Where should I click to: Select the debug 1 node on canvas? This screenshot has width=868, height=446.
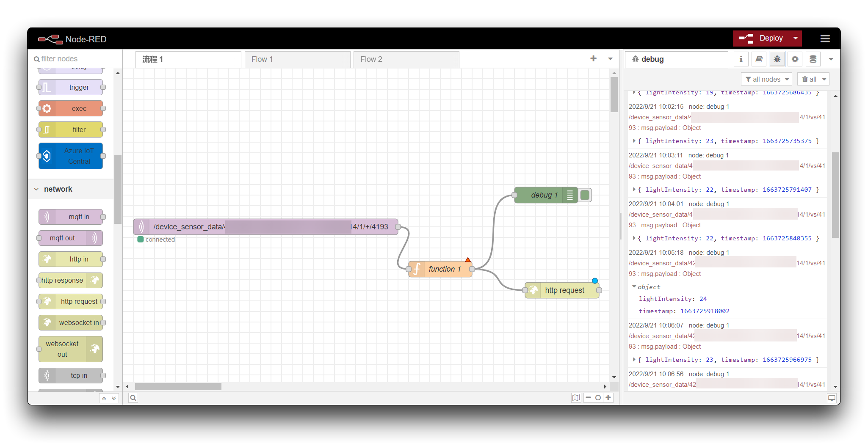546,195
